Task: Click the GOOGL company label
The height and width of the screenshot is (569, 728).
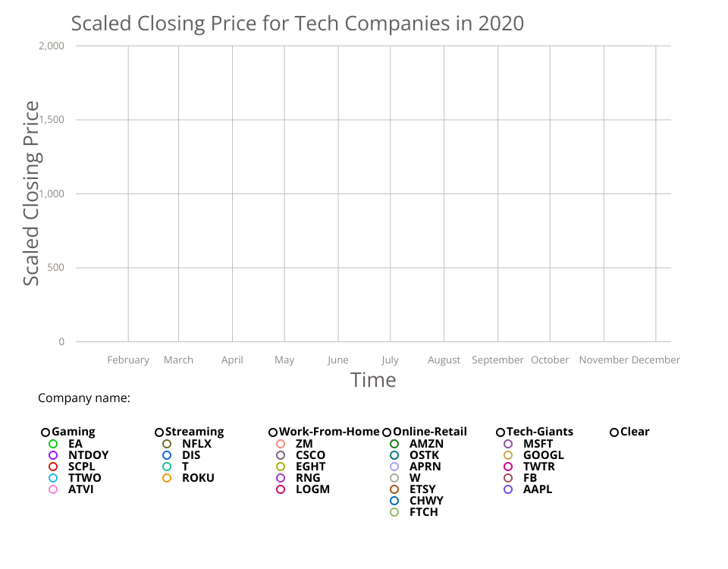Action: coord(543,455)
